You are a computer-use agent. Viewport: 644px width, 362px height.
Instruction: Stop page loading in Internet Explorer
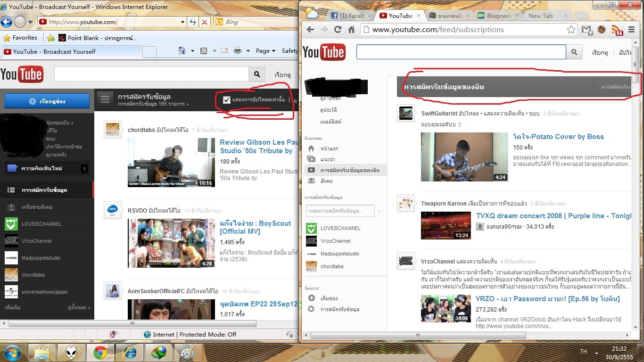[205, 22]
